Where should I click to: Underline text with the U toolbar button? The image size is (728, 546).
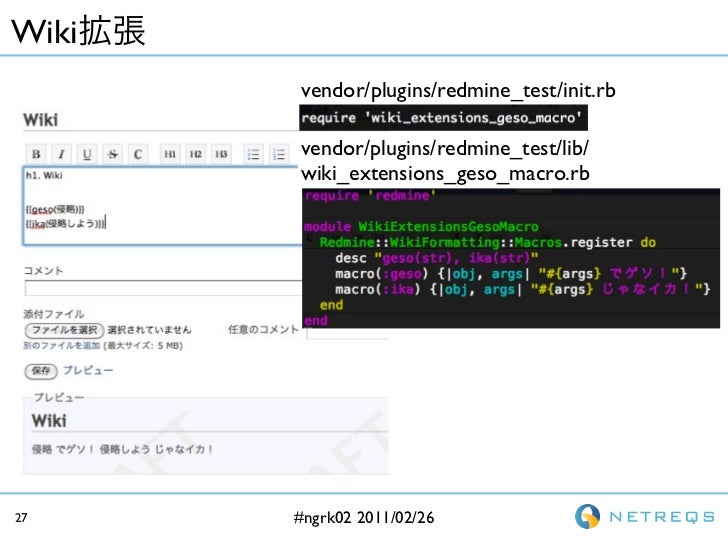click(x=87, y=154)
